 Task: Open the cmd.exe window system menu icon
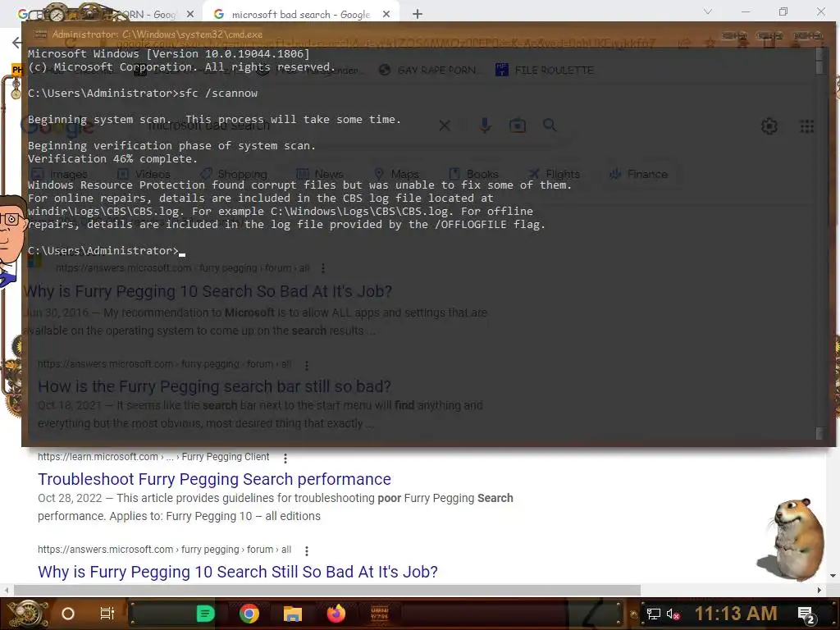pos(40,34)
